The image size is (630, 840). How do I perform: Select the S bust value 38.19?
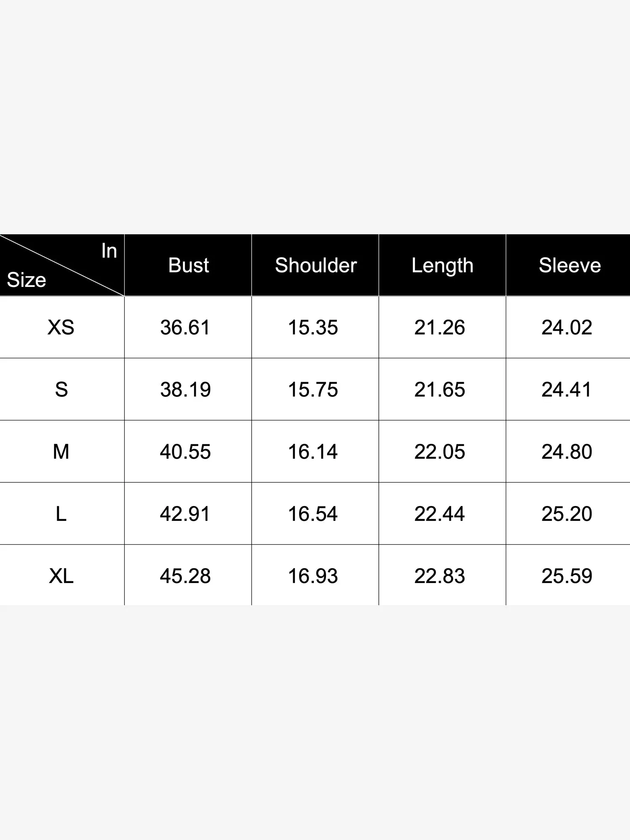[x=185, y=390]
